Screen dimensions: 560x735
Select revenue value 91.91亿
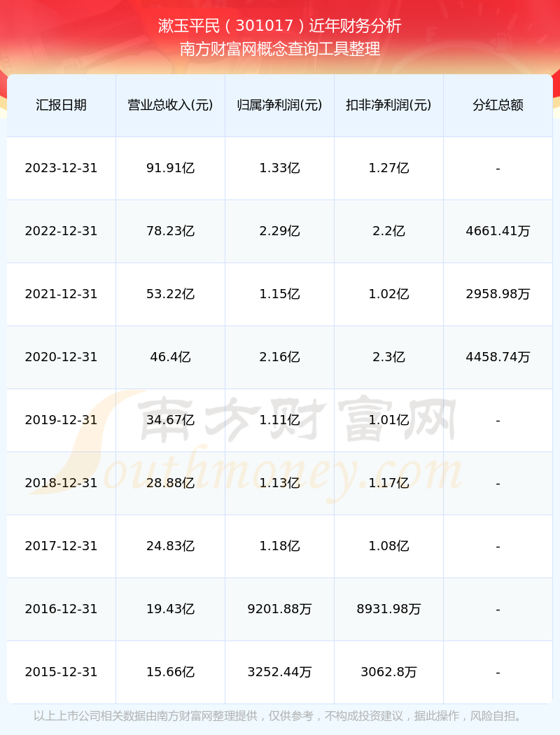click(x=171, y=168)
